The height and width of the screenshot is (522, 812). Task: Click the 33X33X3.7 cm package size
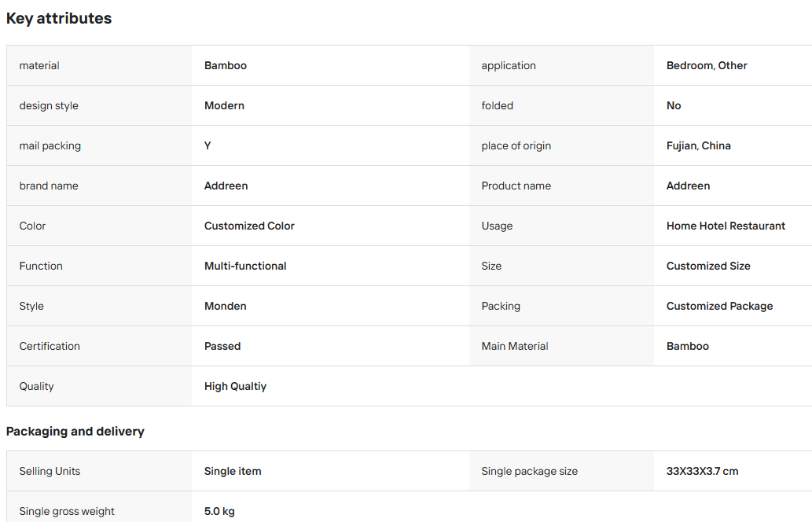(702, 471)
